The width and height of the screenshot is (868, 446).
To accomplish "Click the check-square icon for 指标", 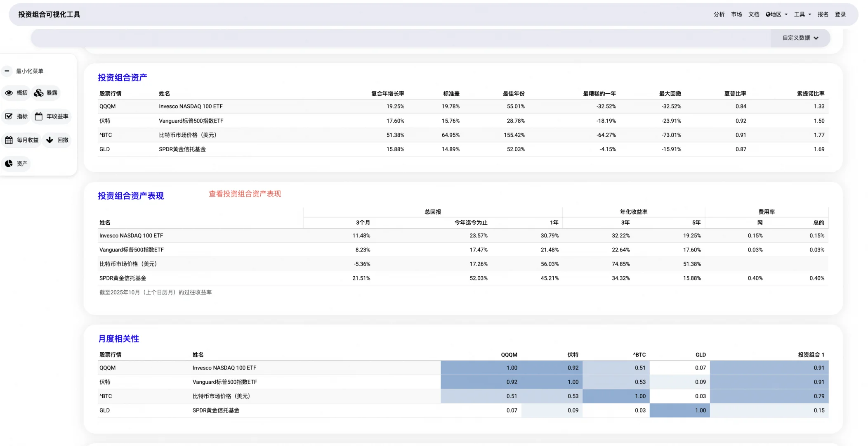I will pyautogui.click(x=9, y=116).
